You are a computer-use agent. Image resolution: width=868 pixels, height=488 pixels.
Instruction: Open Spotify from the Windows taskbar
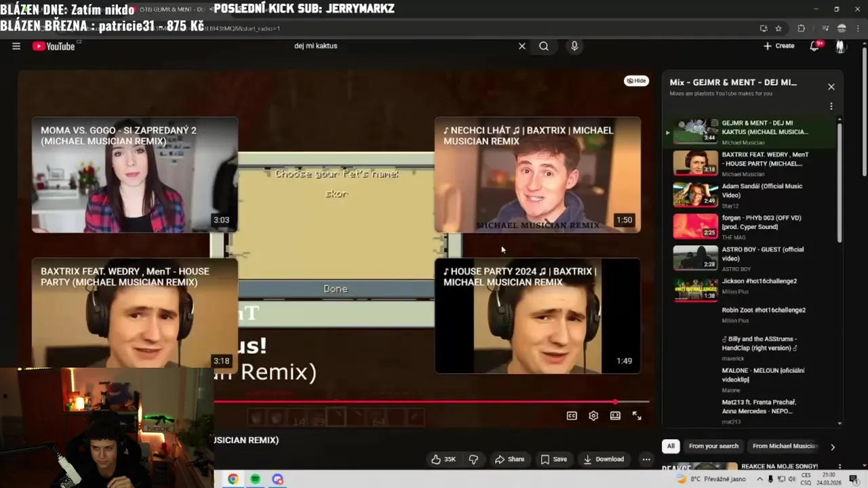(255, 479)
